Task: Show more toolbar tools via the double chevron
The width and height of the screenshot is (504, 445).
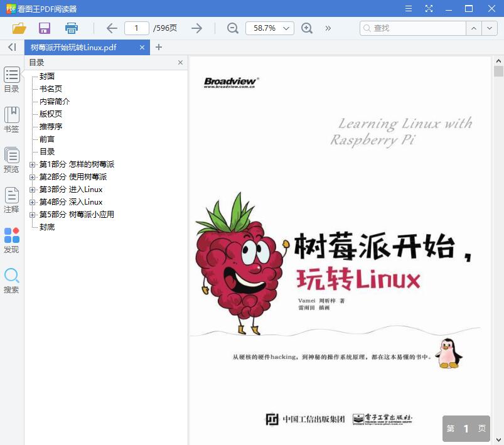Action: tap(328, 28)
